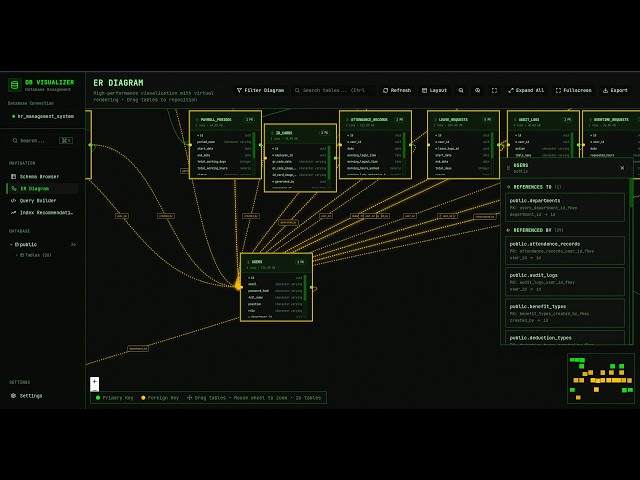640x480 pixels.
Task: Click the Settings gear in sidebar
Action: pos(27,396)
